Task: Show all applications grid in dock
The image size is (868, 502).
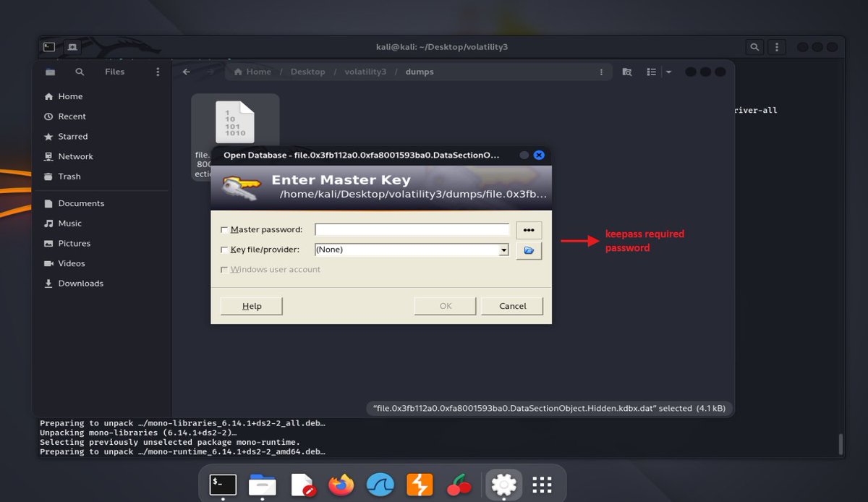Action: [542, 484]
